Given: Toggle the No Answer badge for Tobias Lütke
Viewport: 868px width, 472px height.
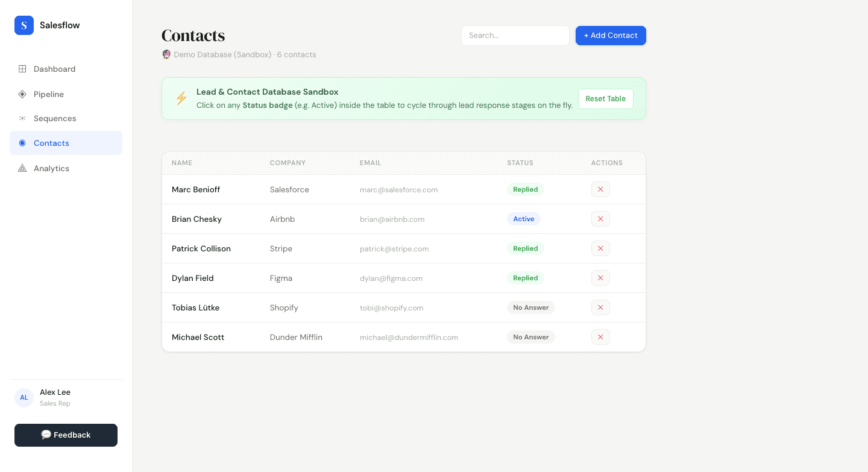Looking at the screenshot, I should click(531, 307).
